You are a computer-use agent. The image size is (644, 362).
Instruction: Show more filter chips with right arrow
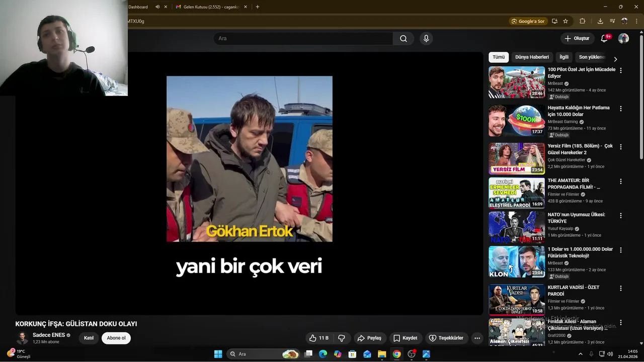615,59
